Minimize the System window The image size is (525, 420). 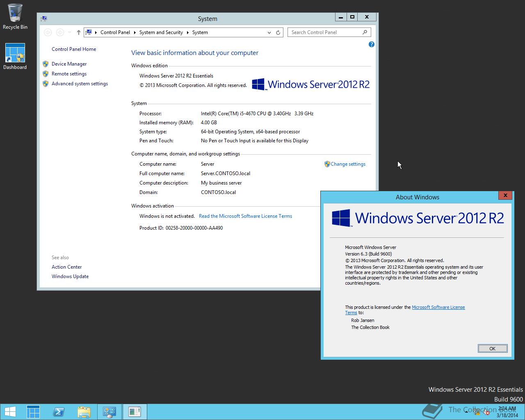[x=341, y=17]
